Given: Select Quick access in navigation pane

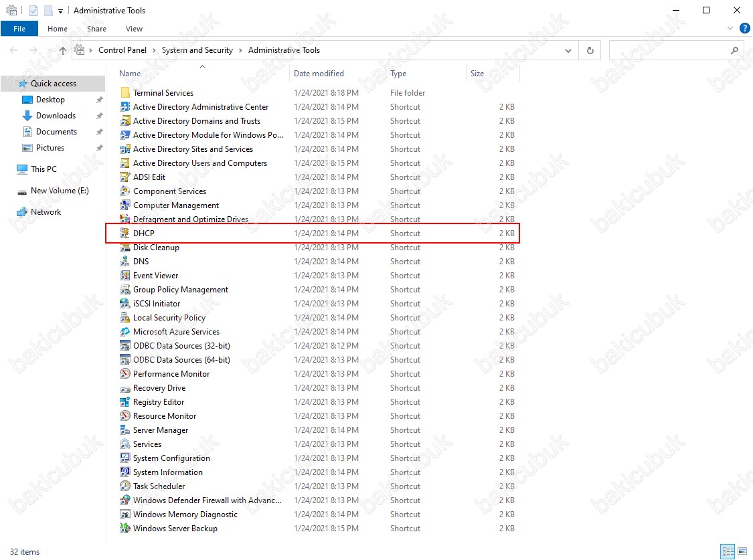Looking at the screenshot, I should [54, 84].
